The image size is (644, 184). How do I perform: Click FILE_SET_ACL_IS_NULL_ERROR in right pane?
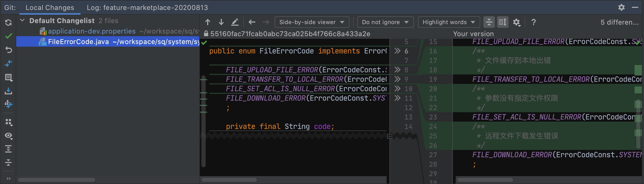click(527, 117)
